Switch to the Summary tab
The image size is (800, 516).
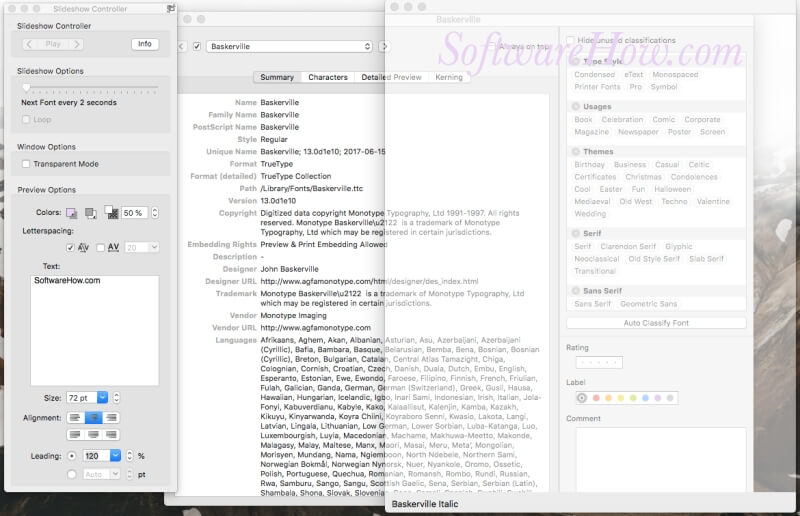(277, 78)
